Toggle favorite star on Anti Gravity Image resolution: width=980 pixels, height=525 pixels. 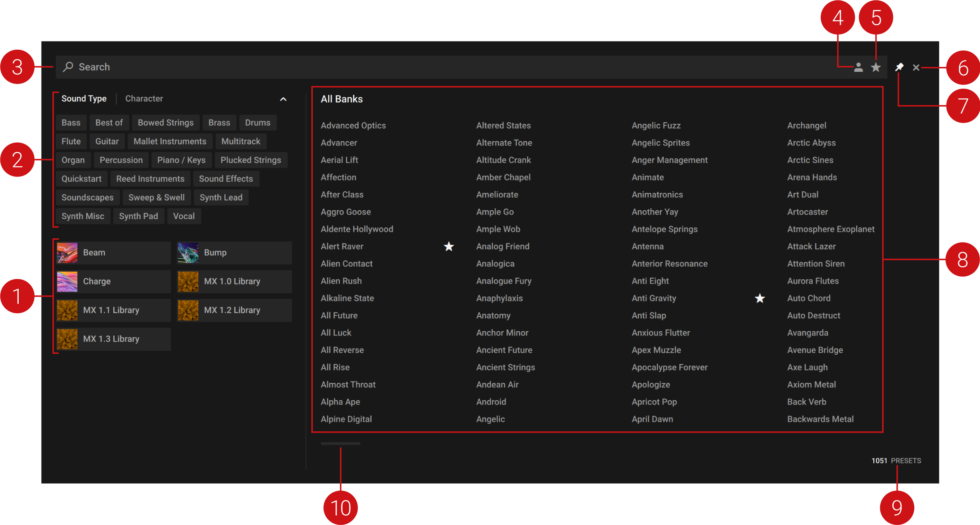760,298
